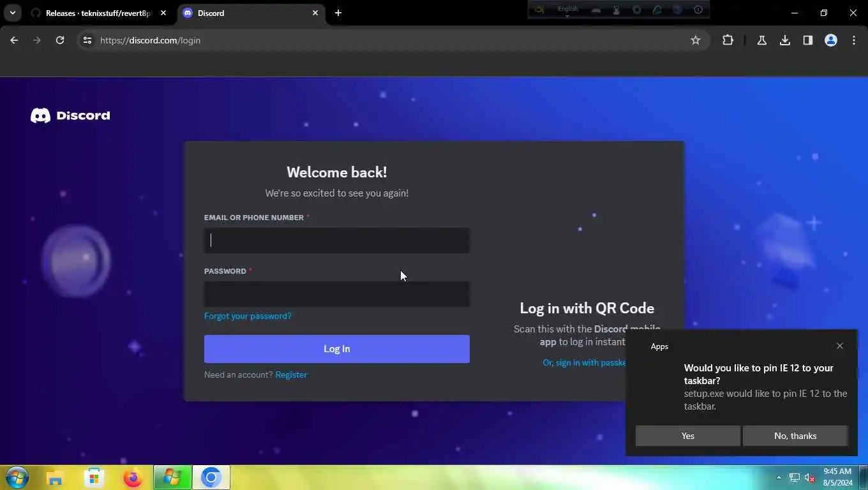Open the site information icon in the address bar
The height and width of the screenshot is (490, 868).
(87, 40)
